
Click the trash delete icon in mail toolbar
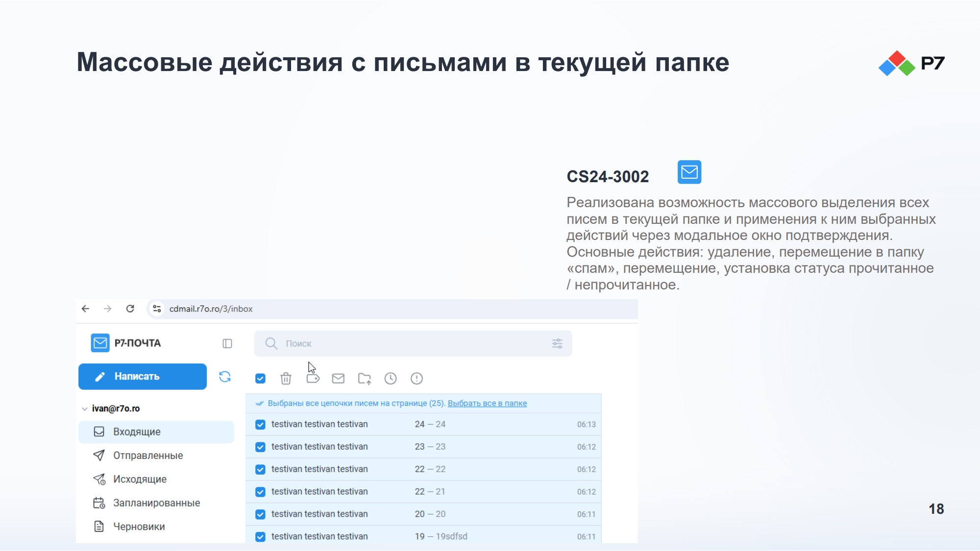(286, 379)
